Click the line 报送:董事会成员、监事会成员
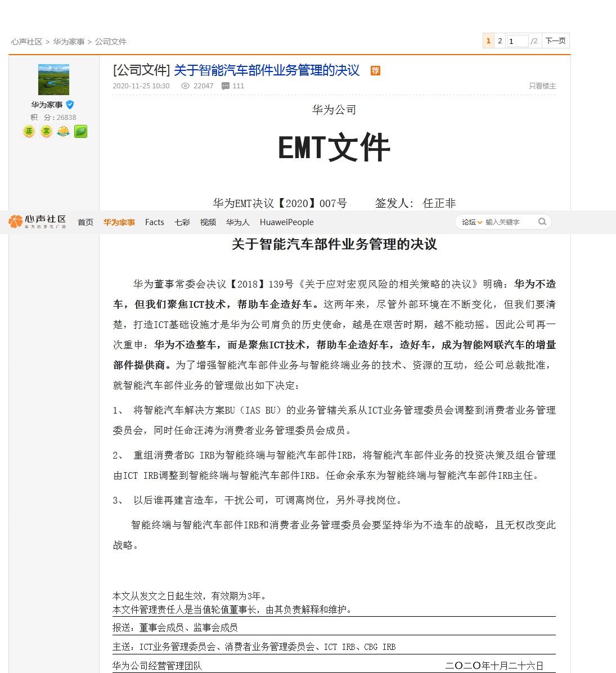 [x=175, y=627]
